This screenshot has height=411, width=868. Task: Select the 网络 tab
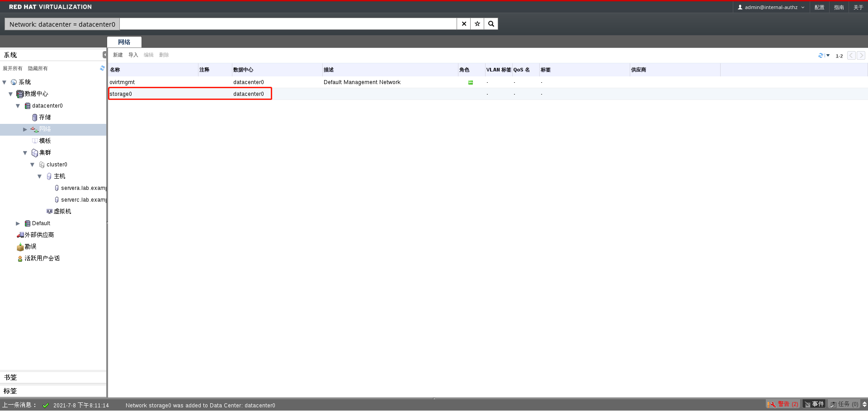[124, 42]
